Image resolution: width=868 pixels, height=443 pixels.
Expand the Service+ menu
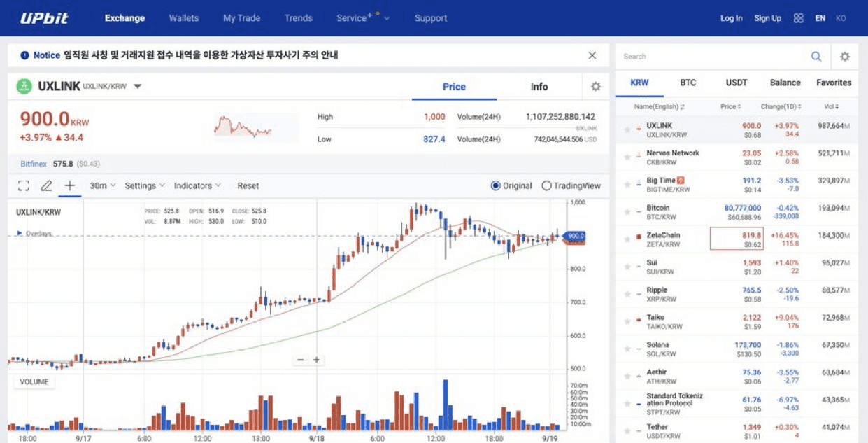pos(363,18)
